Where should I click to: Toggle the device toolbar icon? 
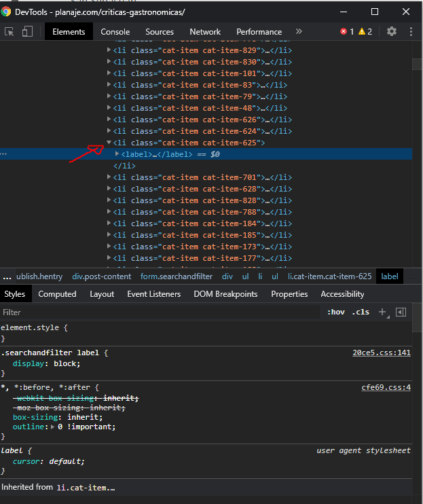pyautogui.click(x=27, y=31)
